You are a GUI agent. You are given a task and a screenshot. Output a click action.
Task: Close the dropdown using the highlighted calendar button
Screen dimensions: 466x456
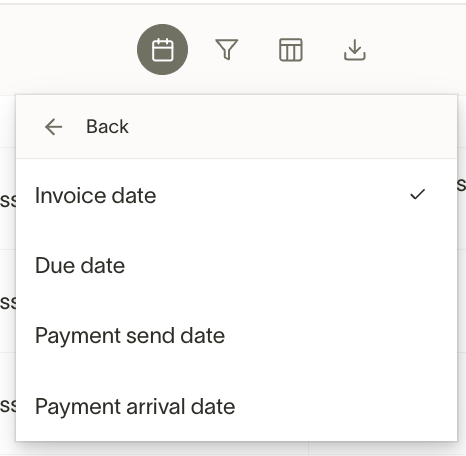tap(162, 50)
